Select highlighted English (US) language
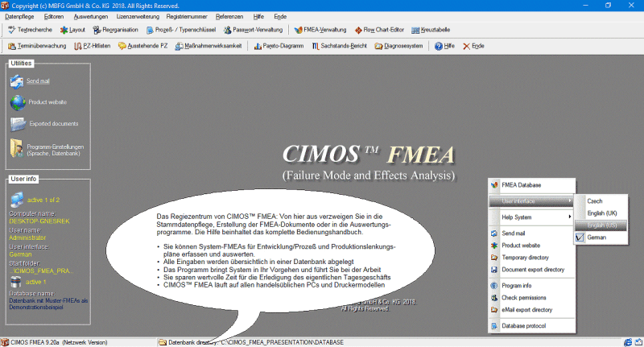Viewport: 644px width, 347px height. click(601, 225)
